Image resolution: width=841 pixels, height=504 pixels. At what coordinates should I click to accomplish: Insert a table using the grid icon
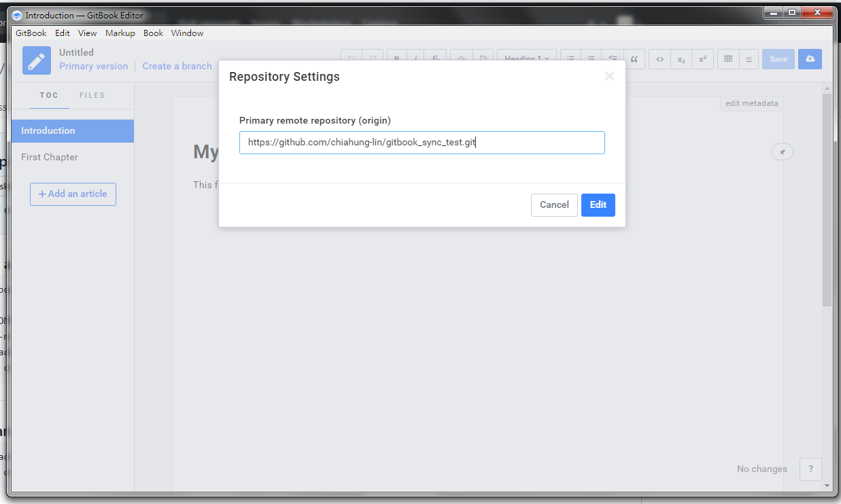click(728, 59)
